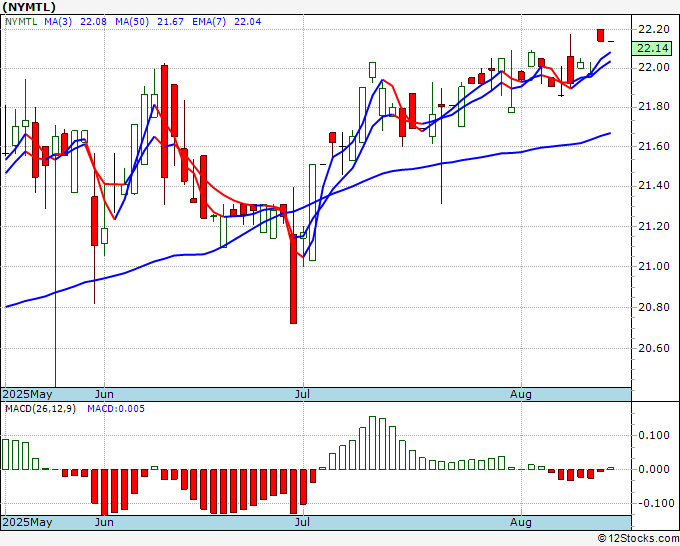Screen dimensions: 680x546
Task: Open the 12Stocks.com copyright link
Action: [638, 539]
